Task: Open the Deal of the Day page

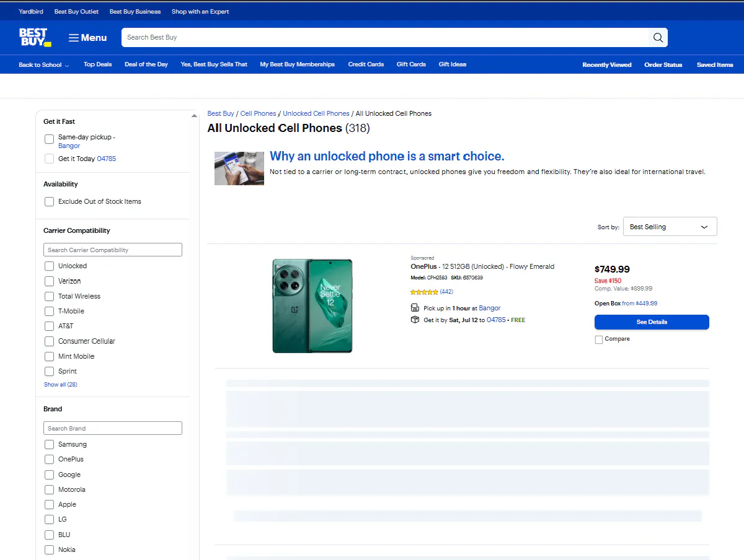Action: [146, 64]
